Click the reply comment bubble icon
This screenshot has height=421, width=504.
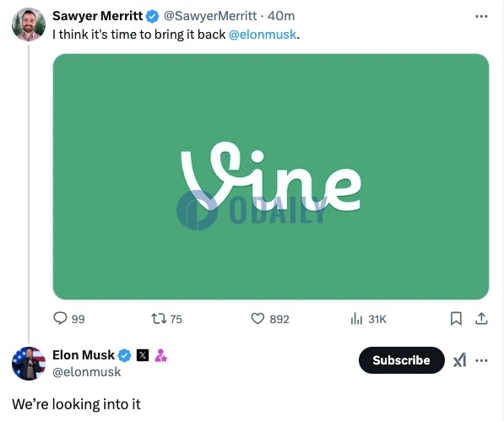point(60,319)
